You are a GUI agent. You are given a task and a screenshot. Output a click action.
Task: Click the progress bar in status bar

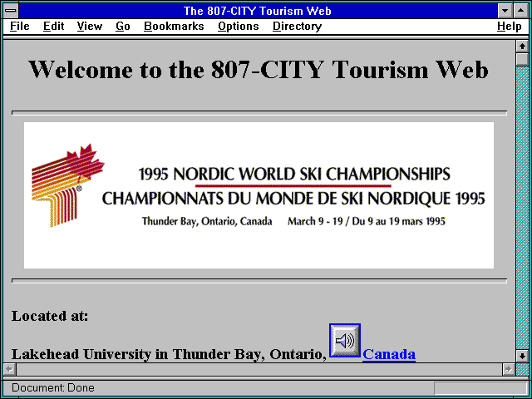click(x=480, y=388)
